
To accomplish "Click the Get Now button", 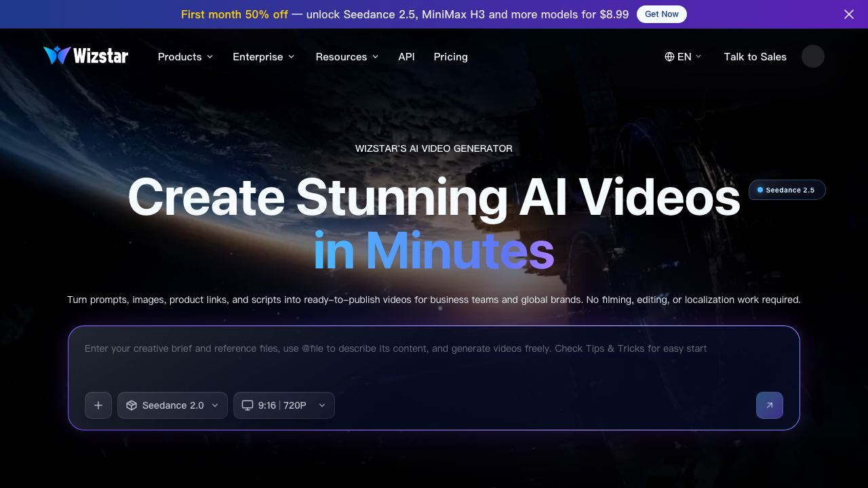I will [x=661, y=14].
